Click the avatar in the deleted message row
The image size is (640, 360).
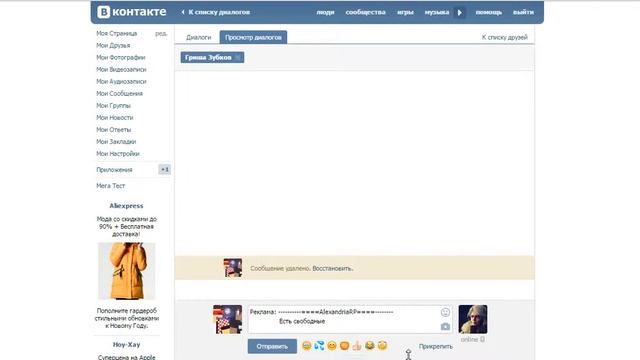tap(233, 268)
